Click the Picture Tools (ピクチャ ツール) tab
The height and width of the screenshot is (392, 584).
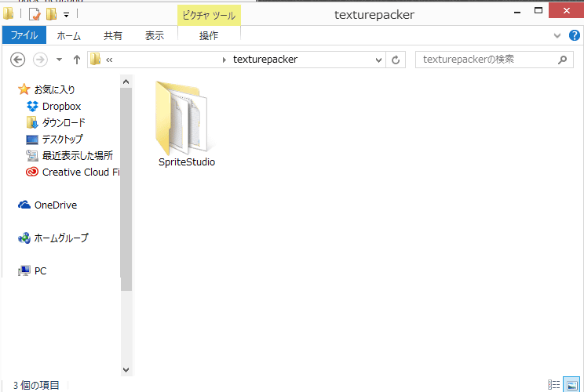coord(209,15)
